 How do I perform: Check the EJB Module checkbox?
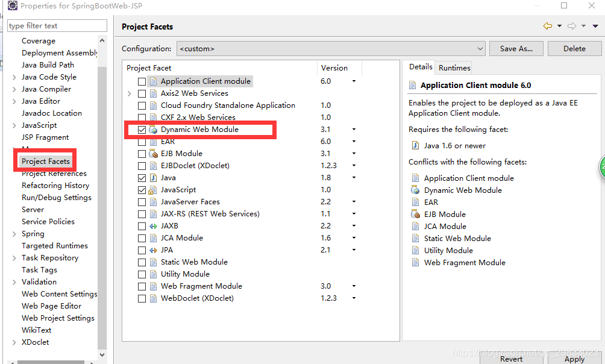(142, 154)
